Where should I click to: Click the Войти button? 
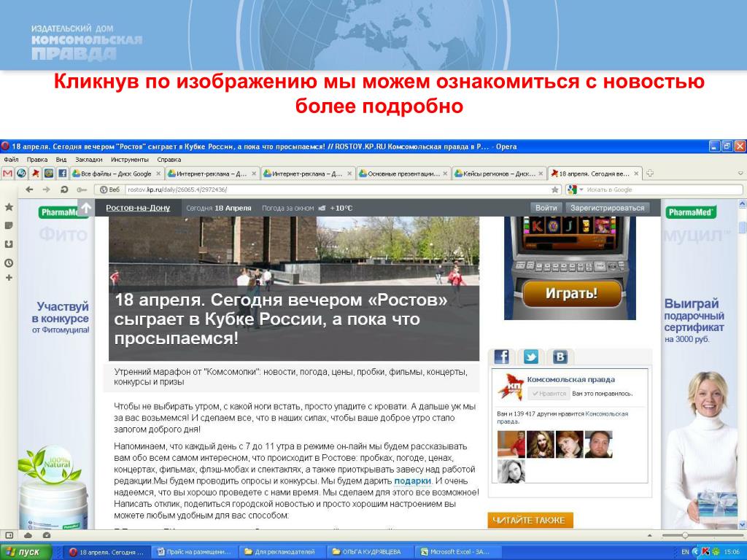[546, 208]
